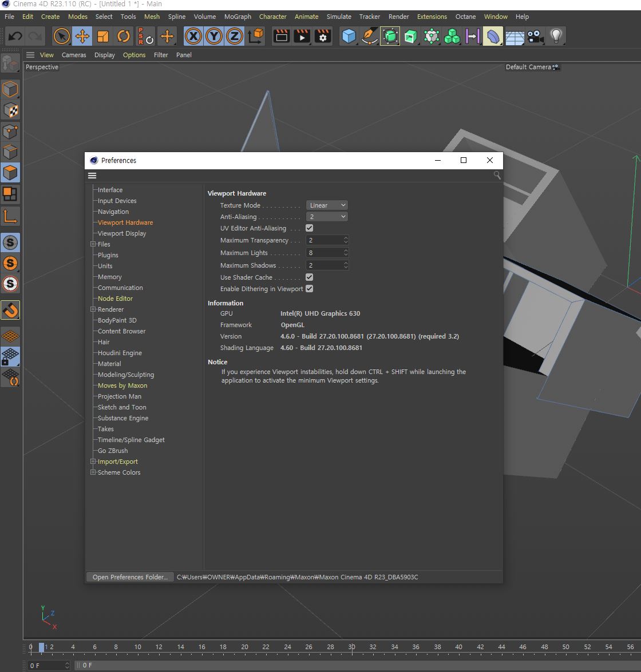The height and width of the screenshot is (672, 641).
Task: Click the current frame 0 F field
Action: point(49,665)
